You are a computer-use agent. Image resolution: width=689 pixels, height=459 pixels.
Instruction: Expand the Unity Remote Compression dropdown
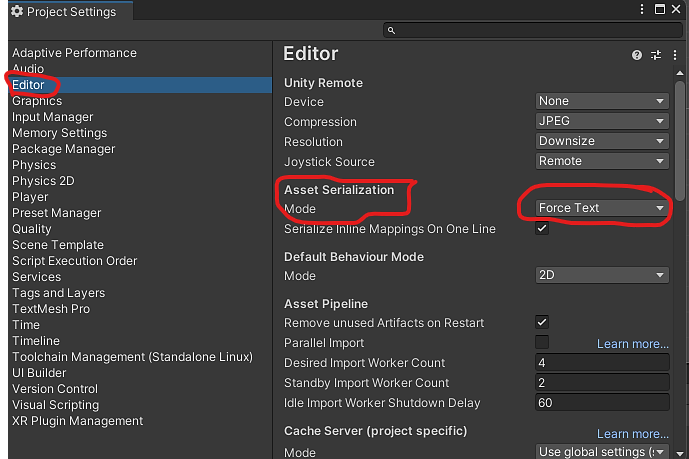[602, 121]
